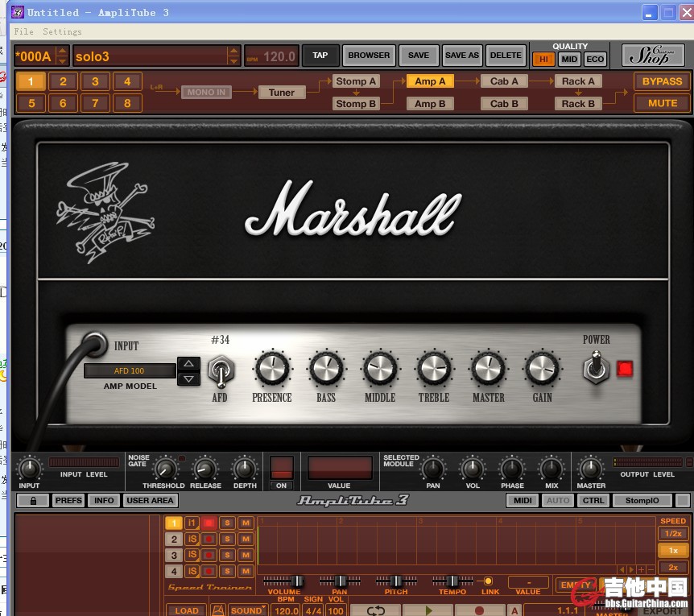This screenshot has width=694, height=616.
Task: Arm track 1 record button
Action: coord(209,523)
